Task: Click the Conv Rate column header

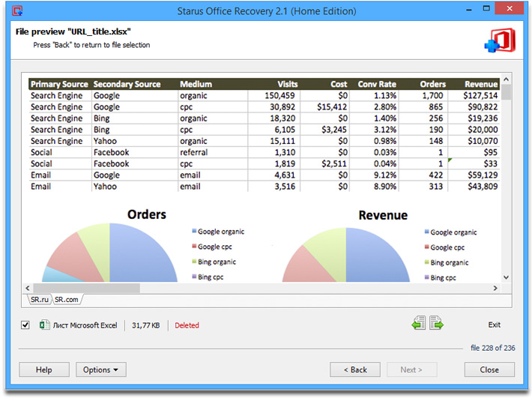Action: click(374, 84)
